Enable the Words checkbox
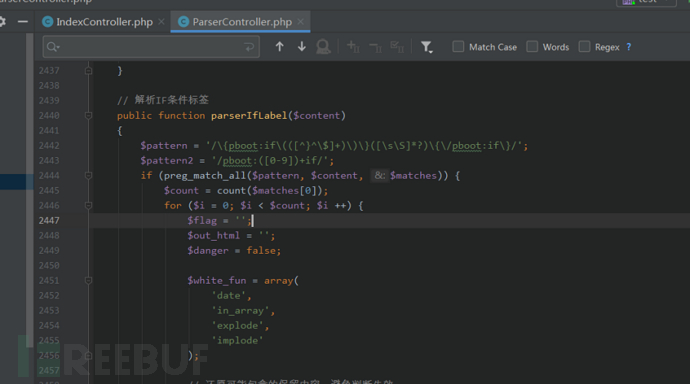Viewport: 690px width, 384px height. coord(532,47)
